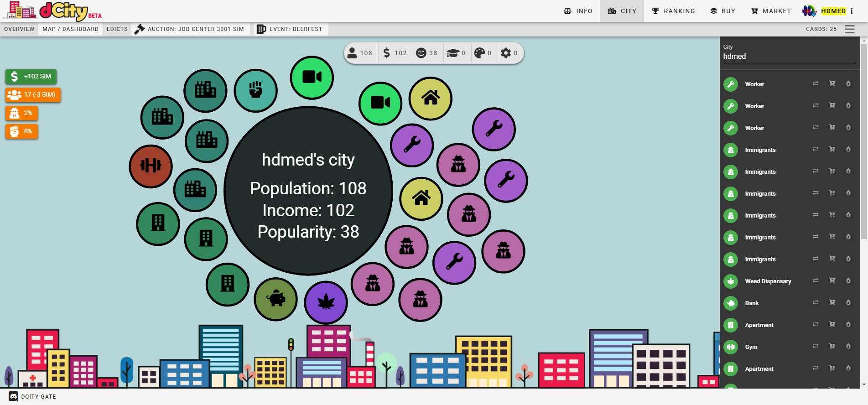Go to the BUY page
Screen dimensions: 868x405
pyautogui.click(x=723, y=11)
